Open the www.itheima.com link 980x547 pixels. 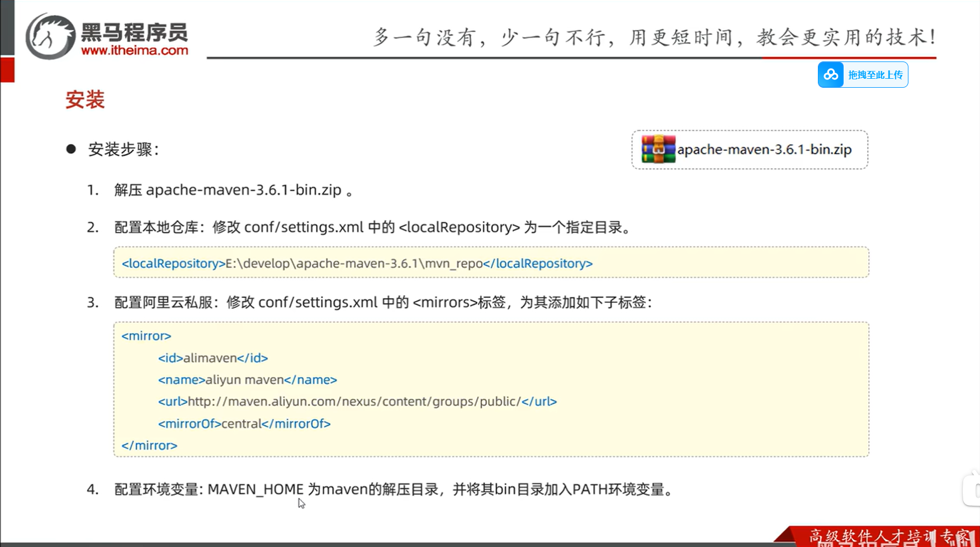coord(135,50)
